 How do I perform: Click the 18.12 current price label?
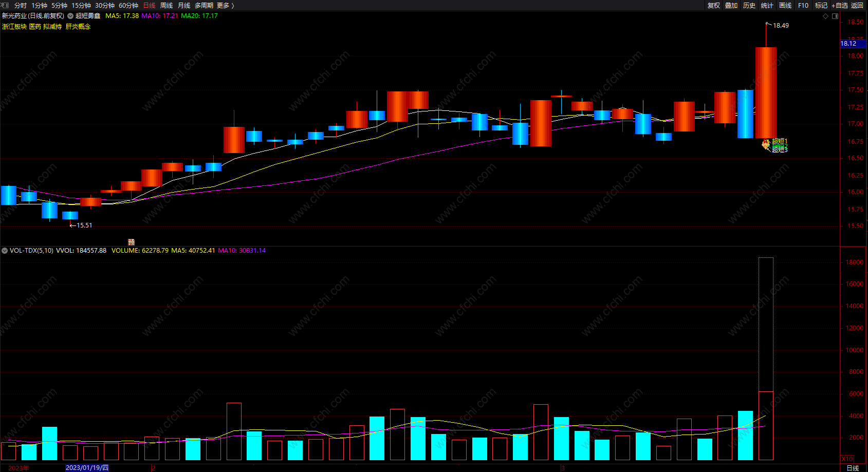853,44
